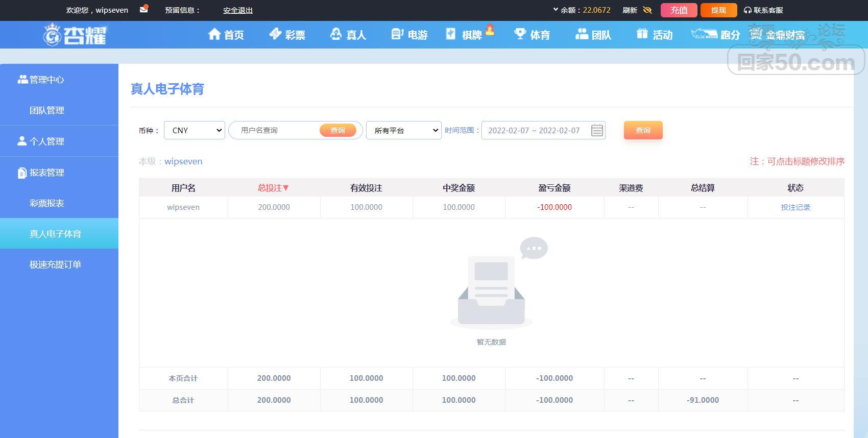The image size is (868, 438).
Task: Click the lottery ticket icon beside 彩票
Action: point(276,34)
